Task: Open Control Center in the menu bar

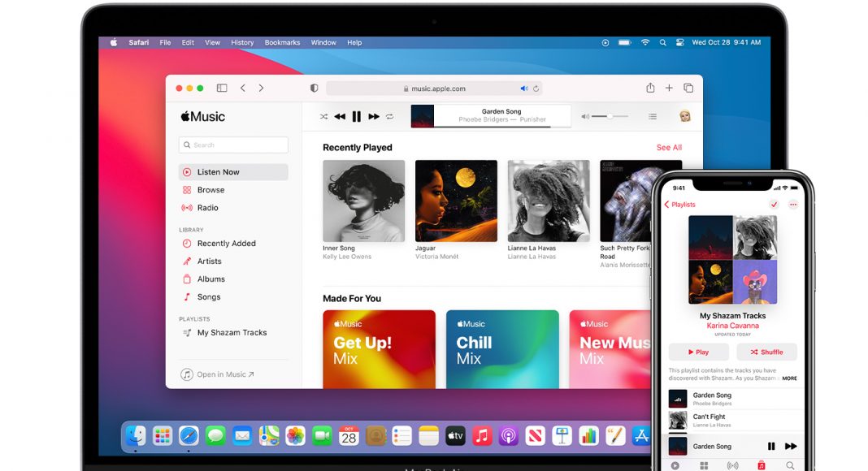Action: (x=679, y=42)
